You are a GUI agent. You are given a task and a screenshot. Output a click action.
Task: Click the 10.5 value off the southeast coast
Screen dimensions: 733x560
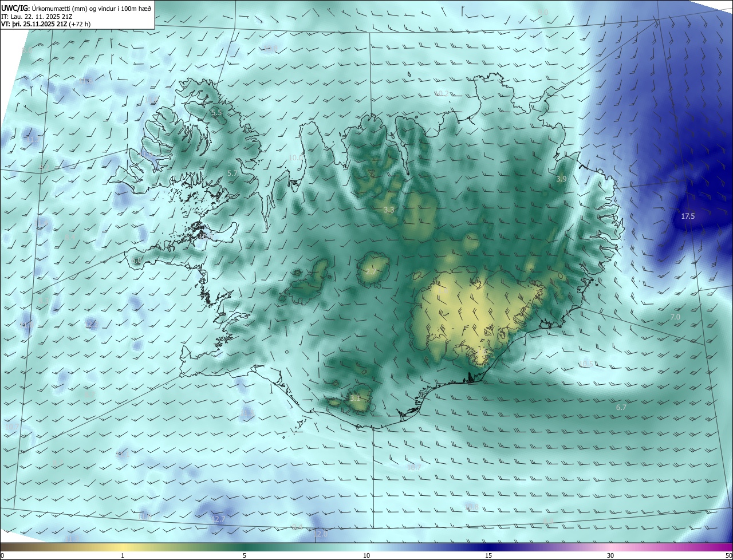[x=586, y=364]
